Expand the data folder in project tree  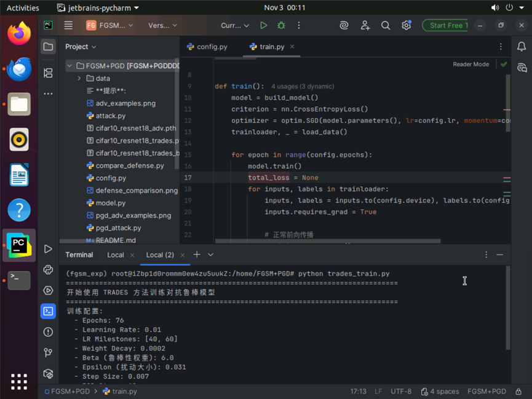[79, 78]
